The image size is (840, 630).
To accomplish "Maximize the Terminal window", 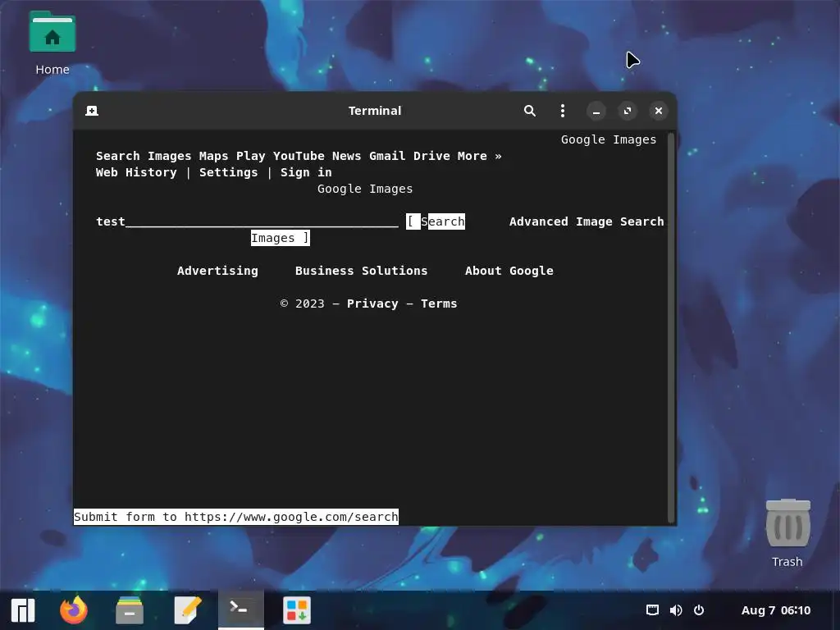I will click(x=628, y=111).
